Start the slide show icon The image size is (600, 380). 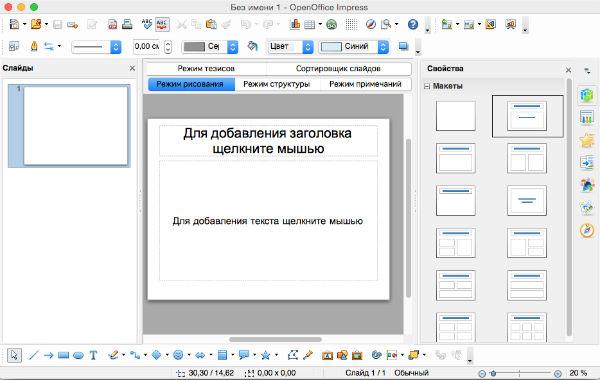pos(510,24)
